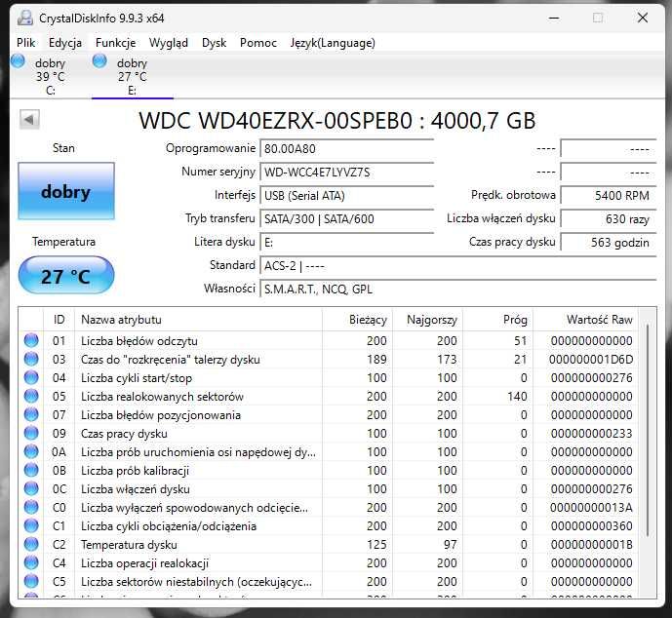Click the power-on count value 630 razy
This screenshot has width=672, height=618.
click(609, 219)
